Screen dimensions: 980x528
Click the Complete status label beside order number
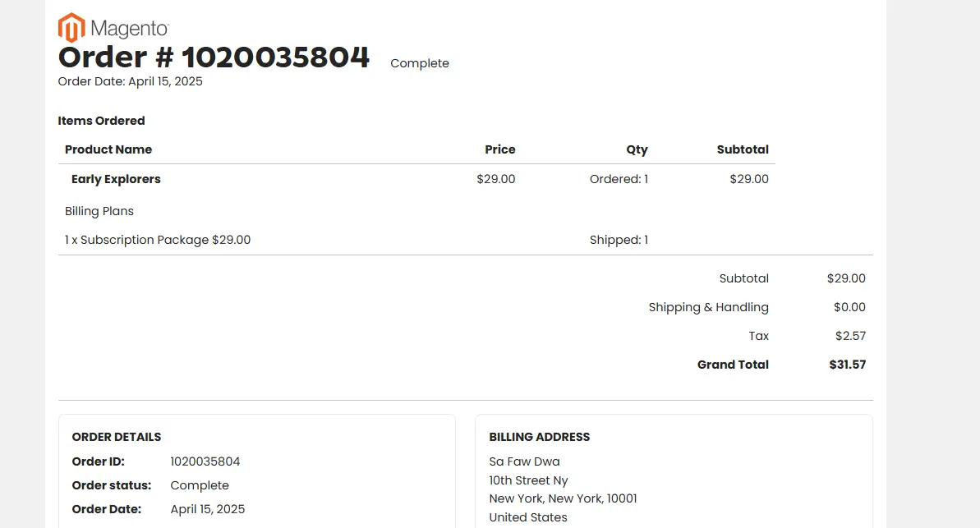[x=420, y=63]
